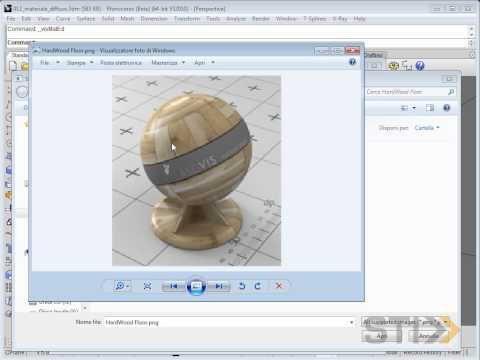Open the V-Ray menu
This screenshot has width=480, height=360.
point(340,19)
